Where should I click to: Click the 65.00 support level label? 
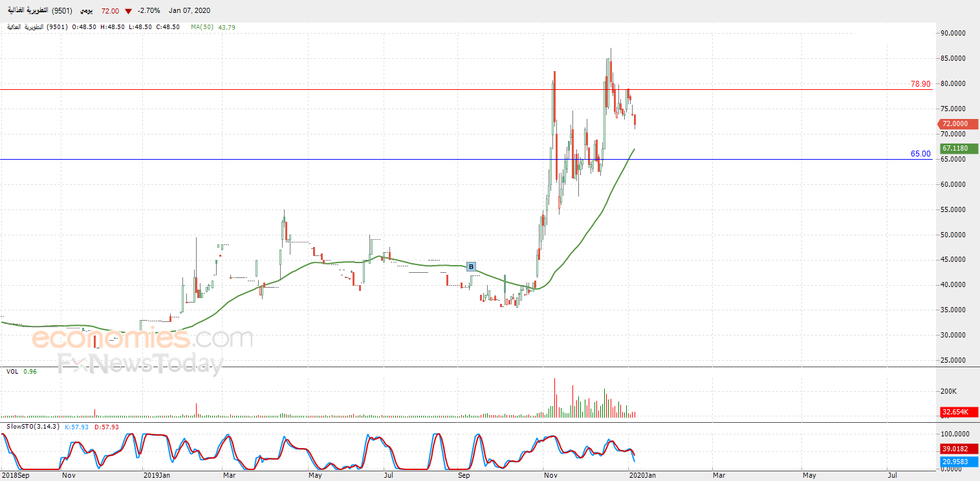[x=920, y=154]
